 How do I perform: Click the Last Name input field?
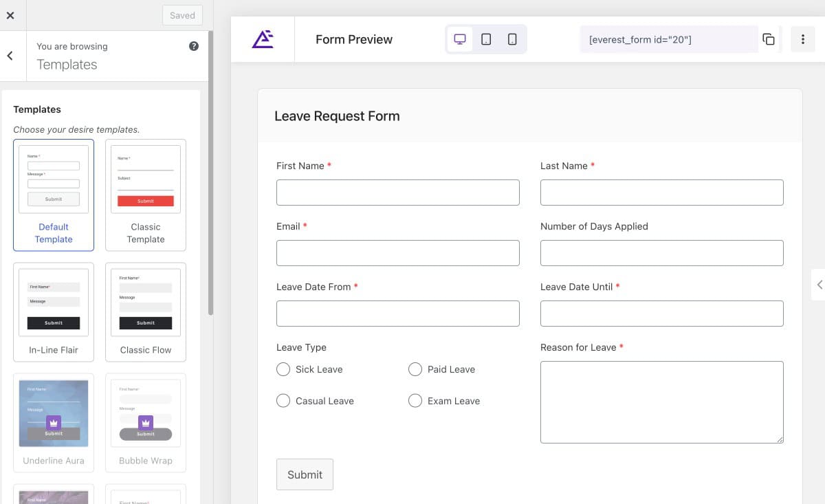[662, 193]
